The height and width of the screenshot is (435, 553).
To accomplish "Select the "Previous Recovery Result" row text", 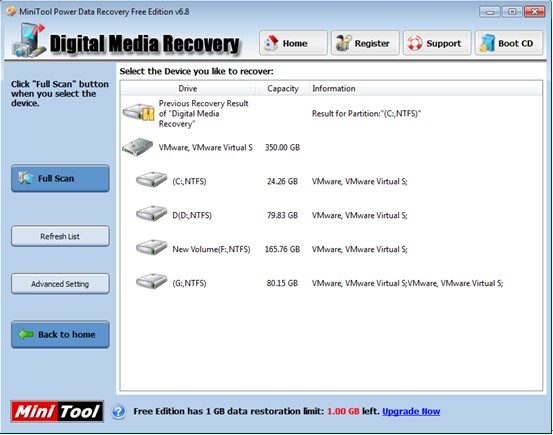I will coord(203,114).
